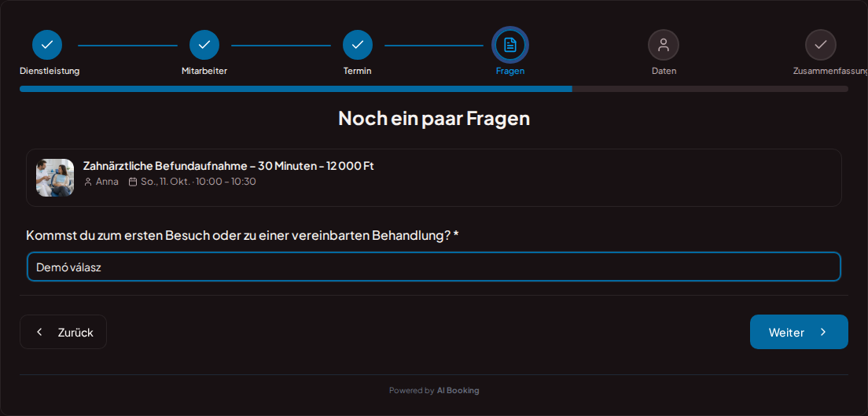Click the calendar icon before So., 11. Okt.
Screen dimensions: 868x416
tap(132, 182)
